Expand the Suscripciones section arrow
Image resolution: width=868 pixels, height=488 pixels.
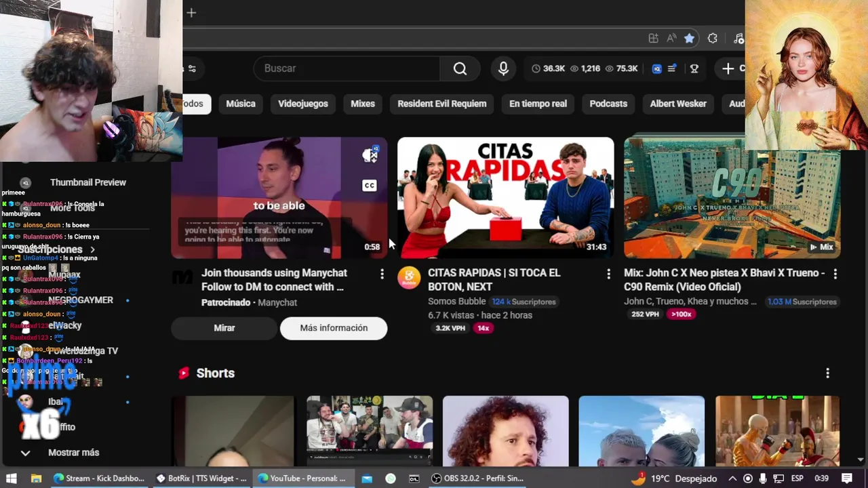93,250
